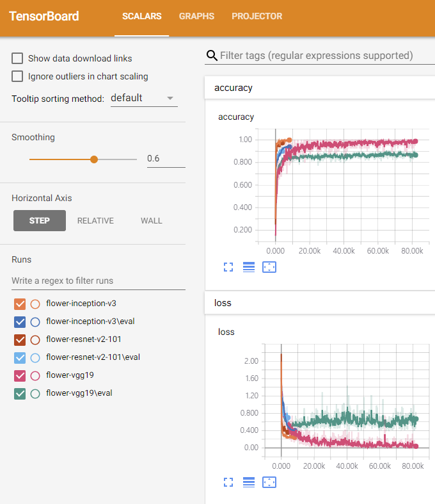Enable Show data download links

click(17, 58)
